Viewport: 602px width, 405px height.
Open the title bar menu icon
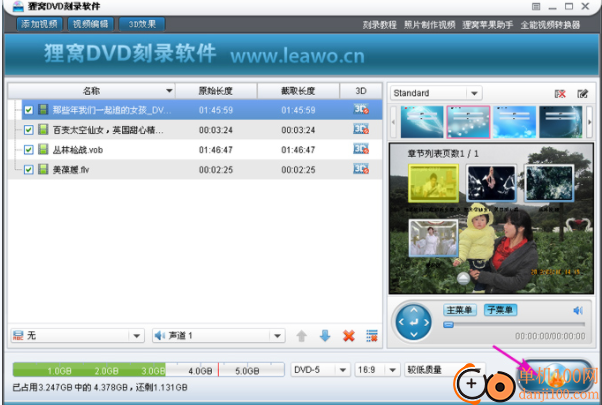tap(536, 7)
